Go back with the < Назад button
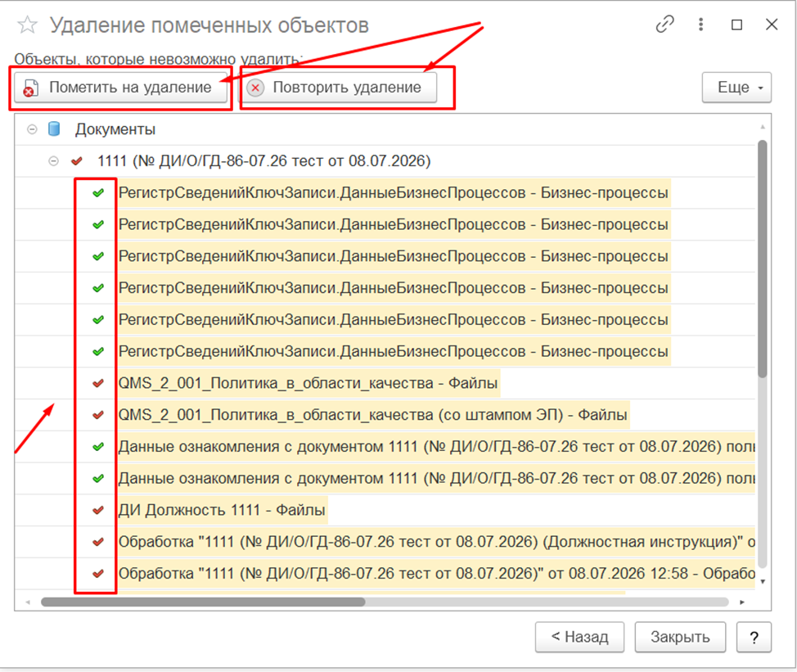 [579, 637]
